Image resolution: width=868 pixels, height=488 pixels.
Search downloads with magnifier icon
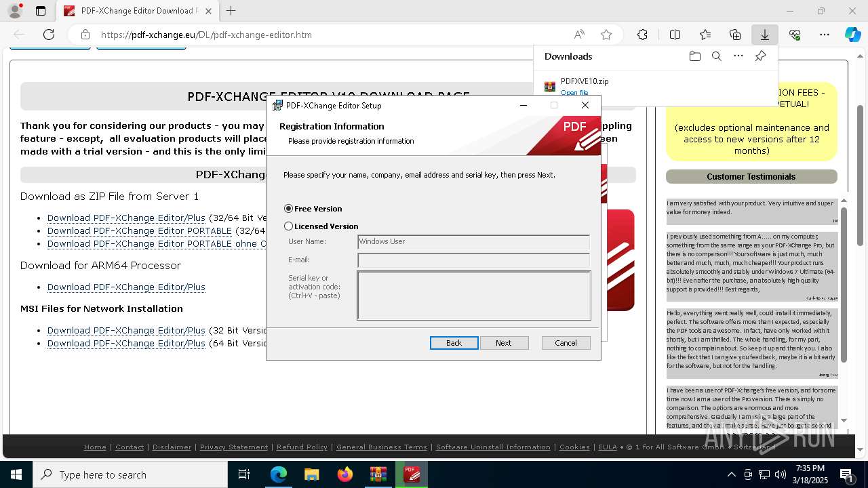[x=717, y=56]
